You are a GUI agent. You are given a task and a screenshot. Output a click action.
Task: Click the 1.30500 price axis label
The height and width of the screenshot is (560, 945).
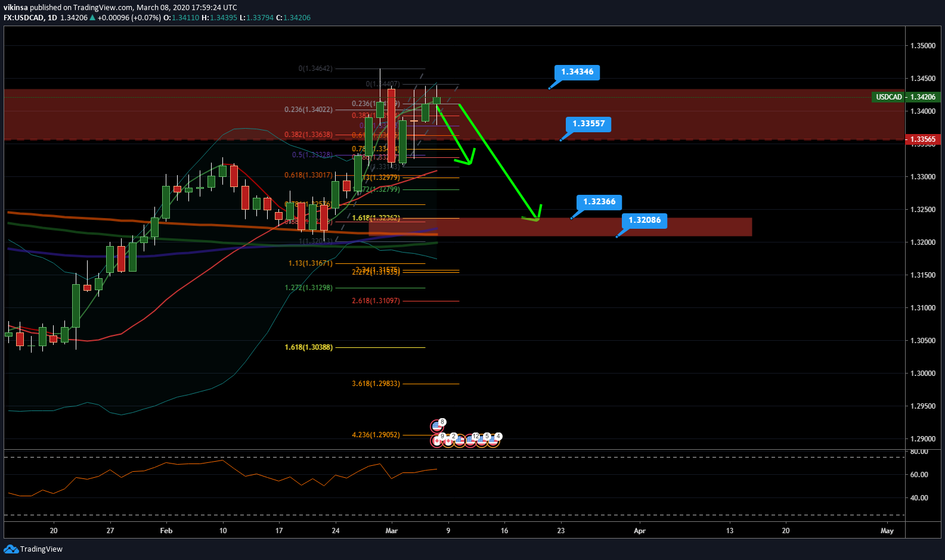pyautogui.click(x=922, y=341)
